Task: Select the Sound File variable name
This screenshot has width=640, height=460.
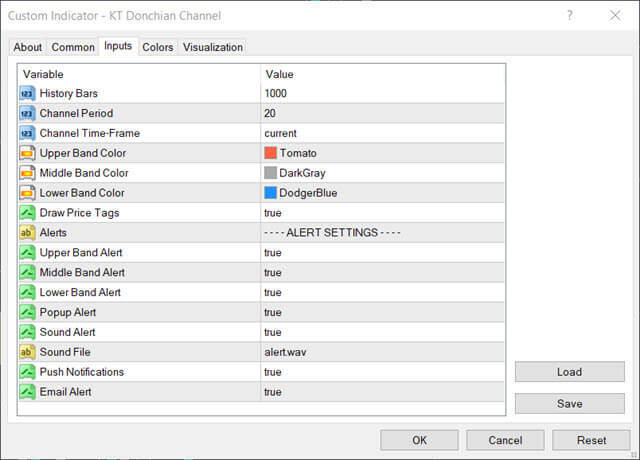Action: (65, 352)
